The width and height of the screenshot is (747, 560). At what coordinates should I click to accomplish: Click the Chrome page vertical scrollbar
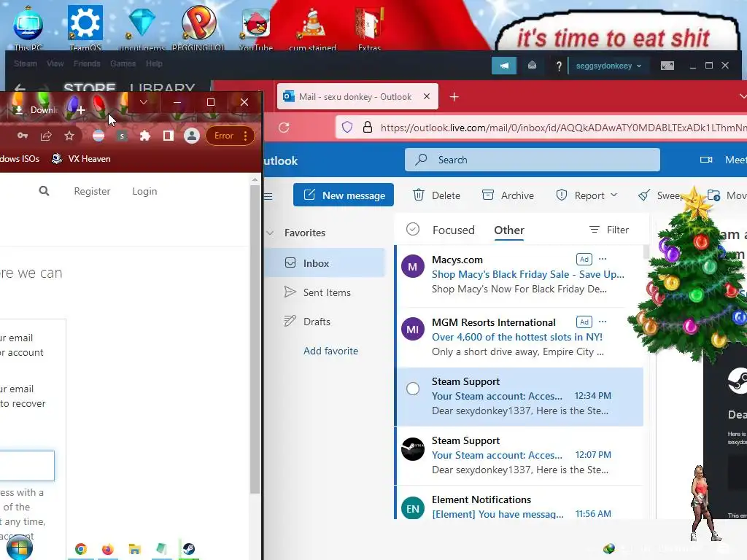point(255,339)
